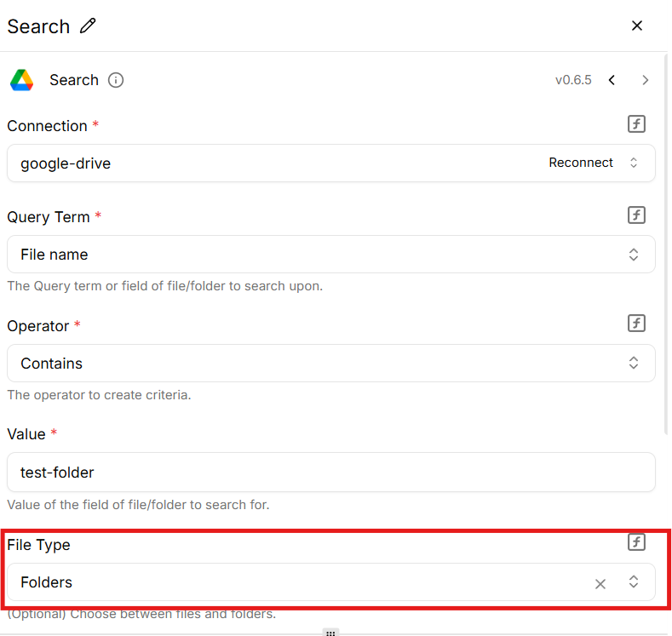Click the Value field containing test-folder

tap(330, 472)
